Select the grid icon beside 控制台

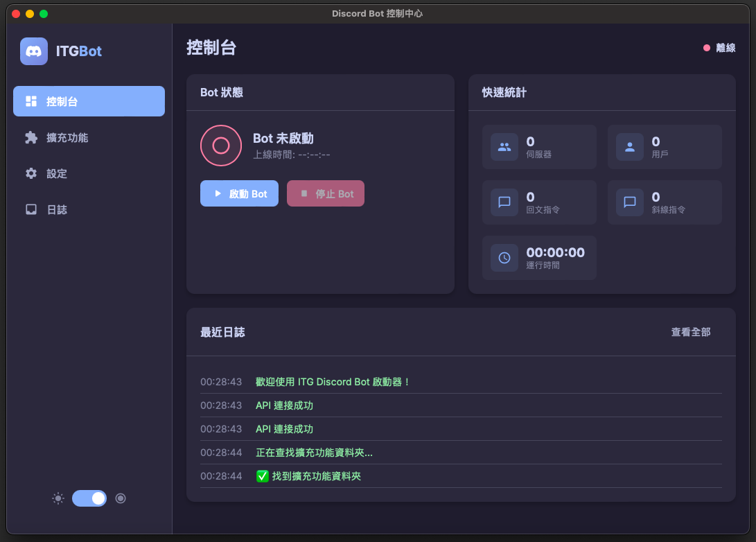coord(31,100)
